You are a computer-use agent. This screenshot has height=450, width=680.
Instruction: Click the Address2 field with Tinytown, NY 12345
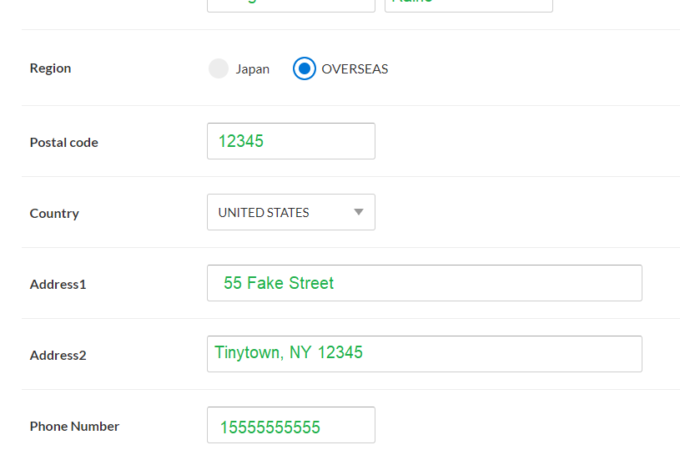pyautogui.click(x=424, y=353)
